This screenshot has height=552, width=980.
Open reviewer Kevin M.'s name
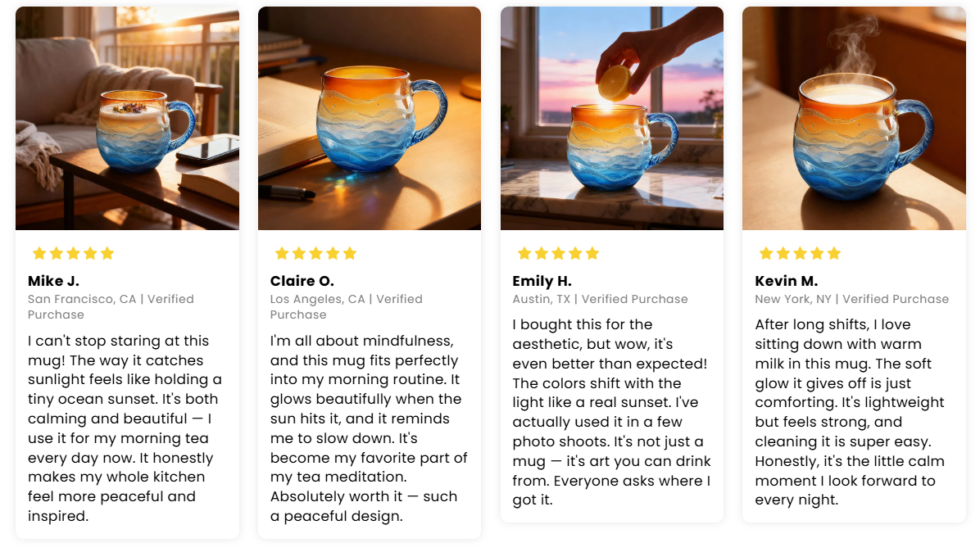[786, 281]
